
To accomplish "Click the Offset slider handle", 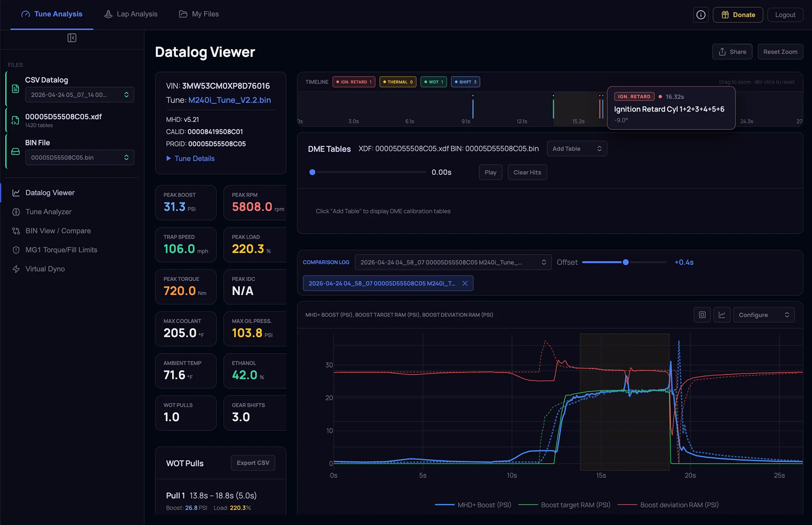I will point(626,262).
